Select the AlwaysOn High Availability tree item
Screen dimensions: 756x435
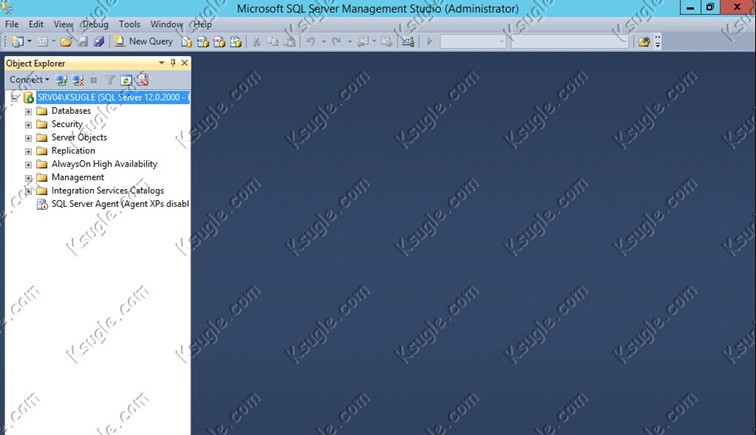pos(104,164)
